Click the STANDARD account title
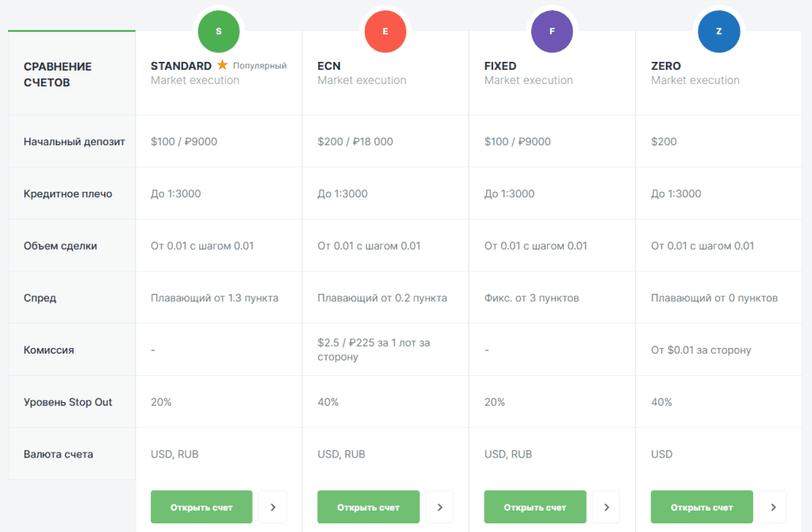The width and height of the screenshot is (812, 532). coord(181,66)
